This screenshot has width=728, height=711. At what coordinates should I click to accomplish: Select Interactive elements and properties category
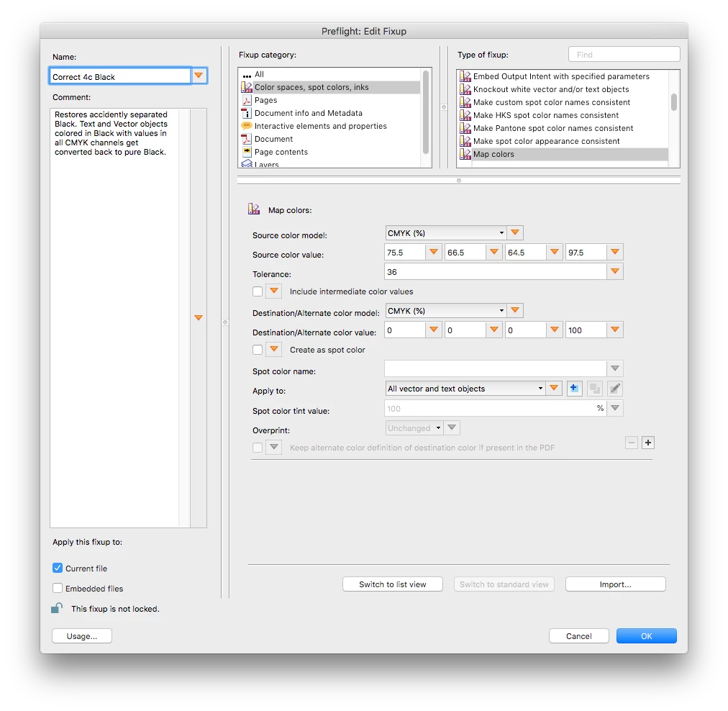coord(329,126)
